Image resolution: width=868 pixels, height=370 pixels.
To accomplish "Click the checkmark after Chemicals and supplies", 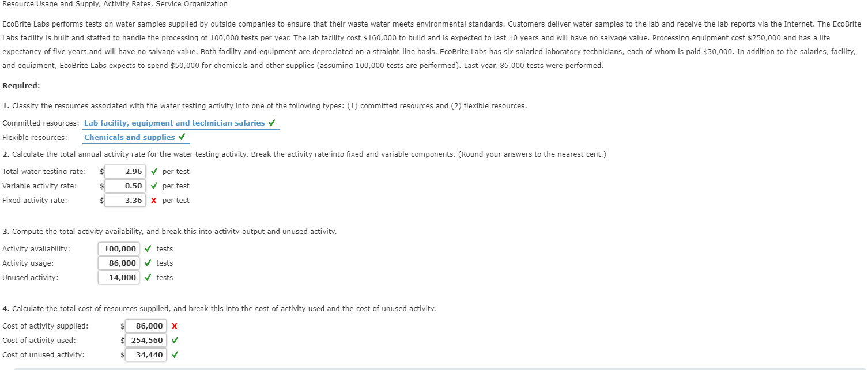I will point(183,137).
